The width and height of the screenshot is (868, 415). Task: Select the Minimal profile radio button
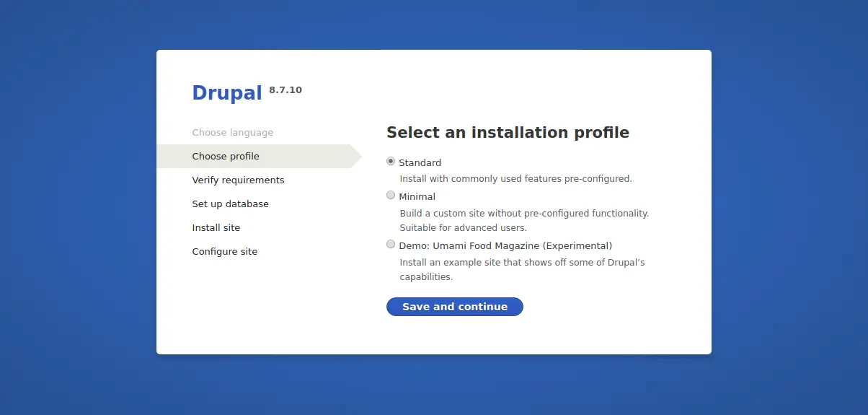point(391,196)
